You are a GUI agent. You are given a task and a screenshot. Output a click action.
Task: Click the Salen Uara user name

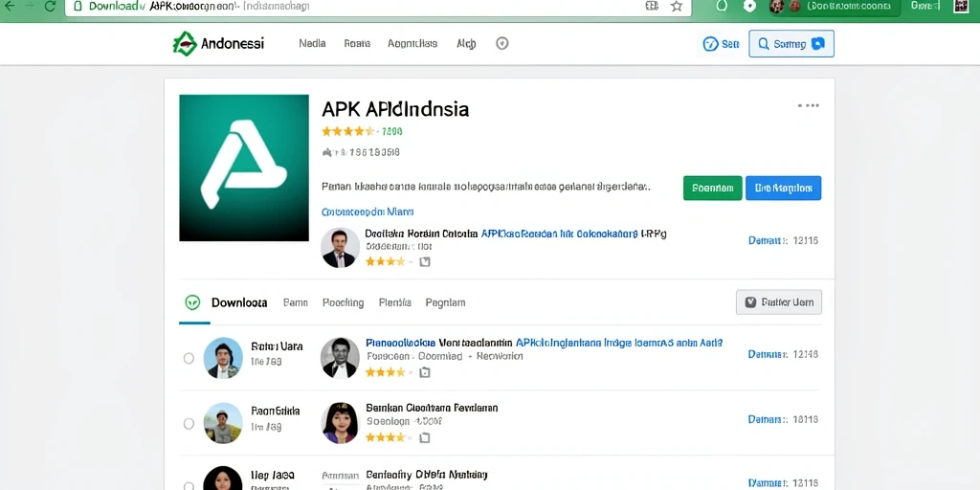click(277, 346)
